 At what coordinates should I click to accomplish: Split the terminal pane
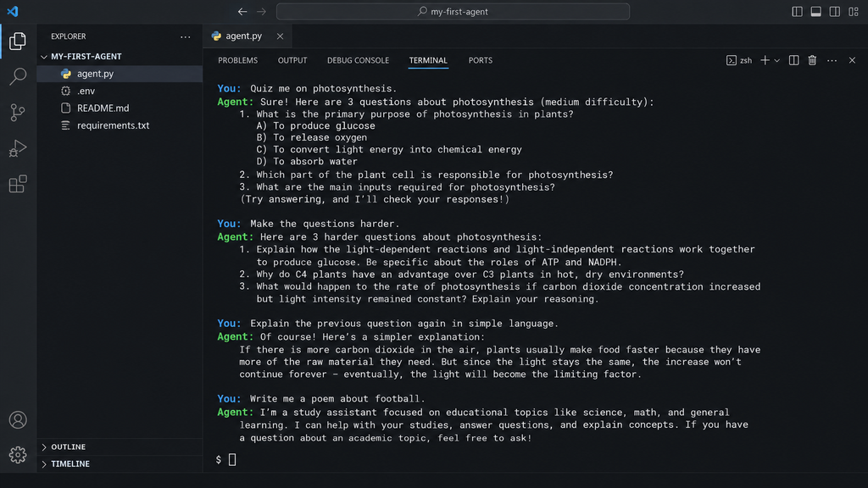(793, 60)
